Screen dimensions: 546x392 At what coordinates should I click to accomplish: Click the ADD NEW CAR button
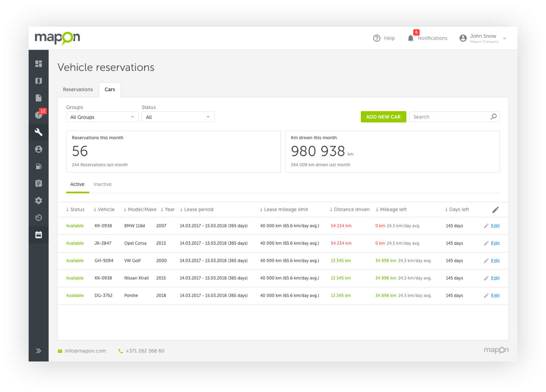(383, 117)
